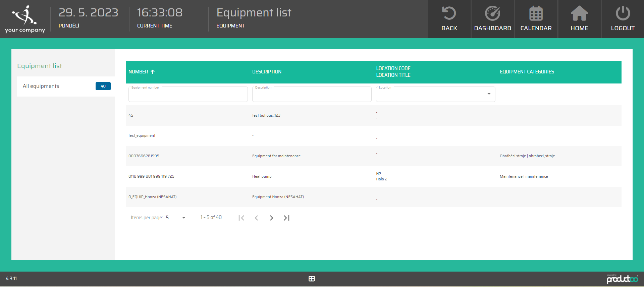Click the Back arrow icon
This screenshot has height=287, width=644.
click(x=449, y=14)
